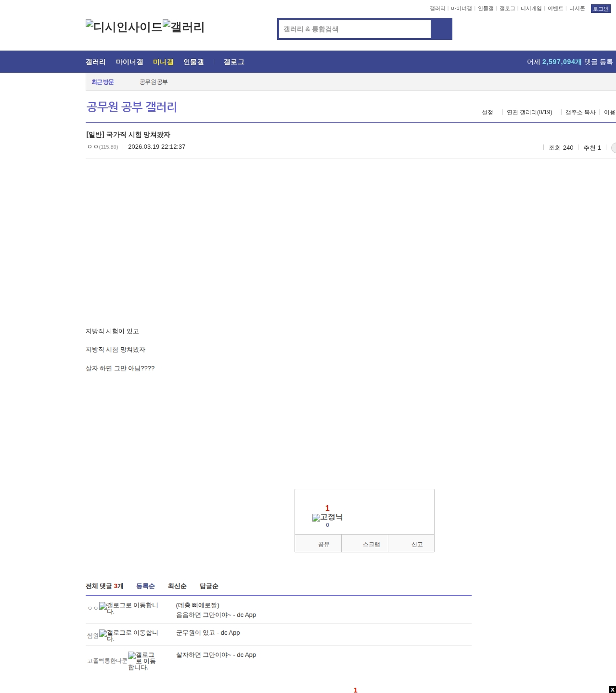Open gallery 설정
The width and height of the screenshot is (616, 693).
(488, 112)
